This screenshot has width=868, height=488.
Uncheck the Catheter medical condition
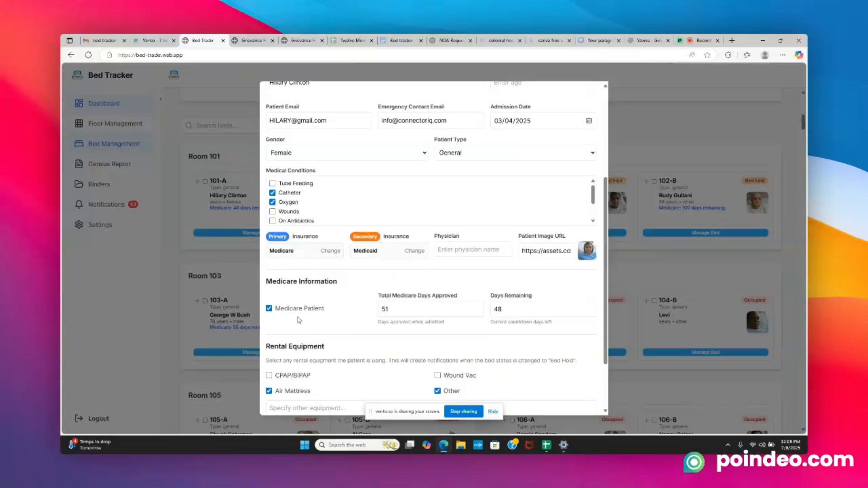point(272,192)
